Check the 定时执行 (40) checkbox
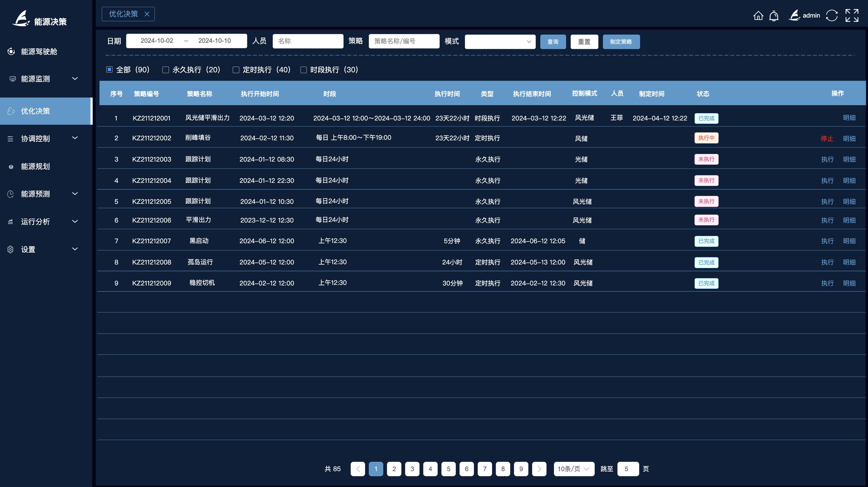The height and width of the screenshot is (487, 868). 236,70
